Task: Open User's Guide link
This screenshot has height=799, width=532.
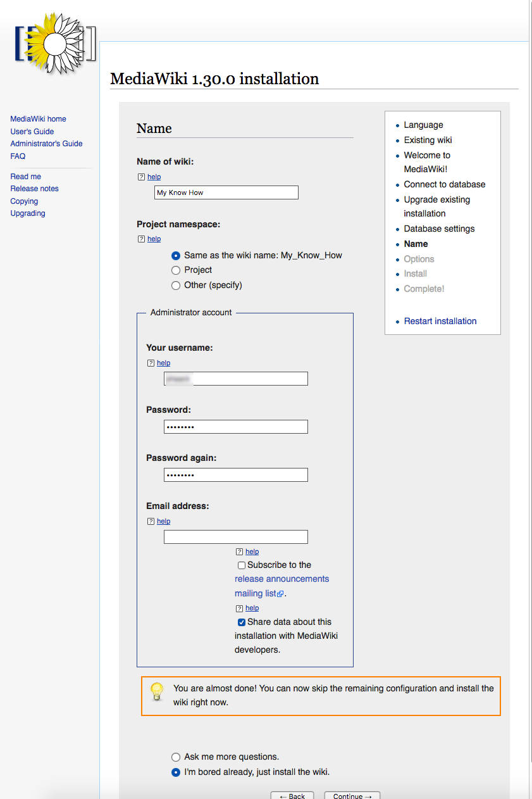Action: click(32, 132)
